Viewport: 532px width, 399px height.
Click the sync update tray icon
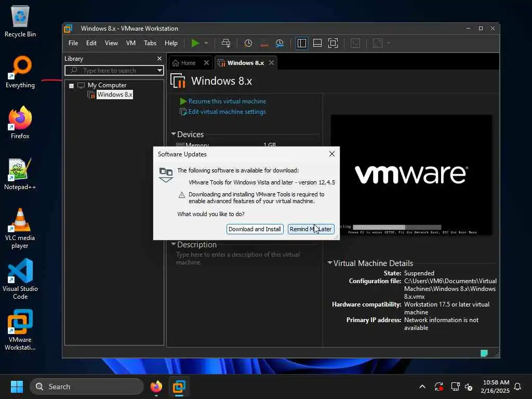pyautogui.click(x=438, y=387)
